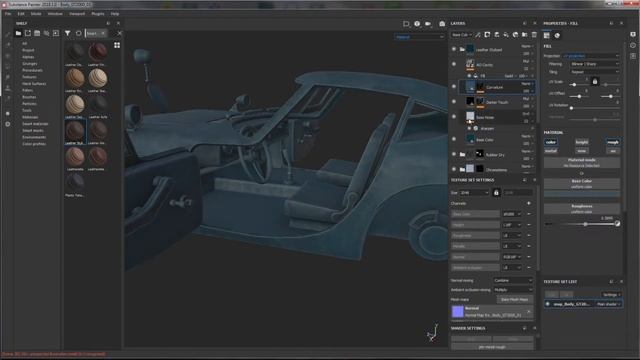Open the Filtering dropdown

[594, 64]
